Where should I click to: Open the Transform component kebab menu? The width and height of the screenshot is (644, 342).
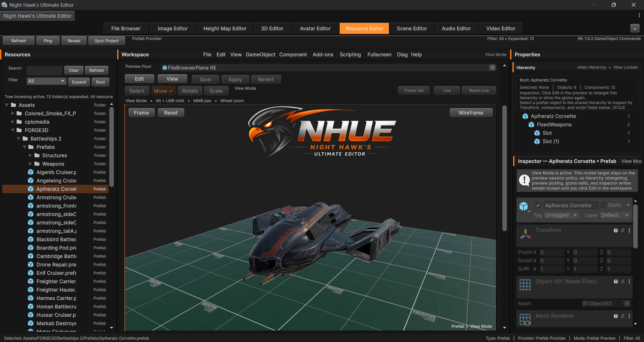[x=629, y=230]
